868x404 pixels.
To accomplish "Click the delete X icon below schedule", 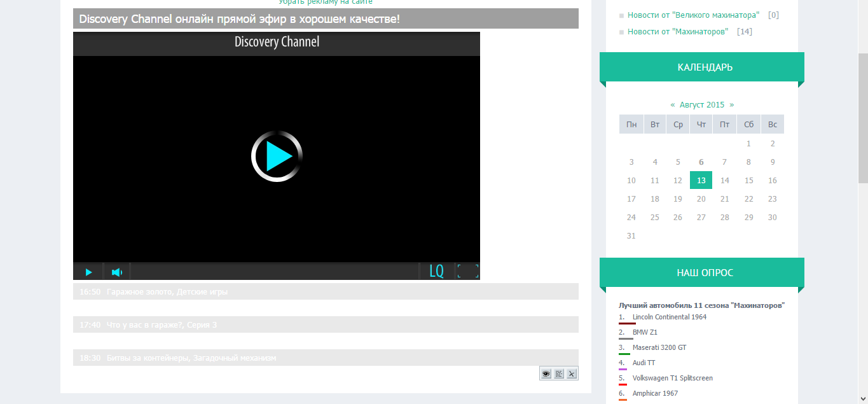I will 572,373.
